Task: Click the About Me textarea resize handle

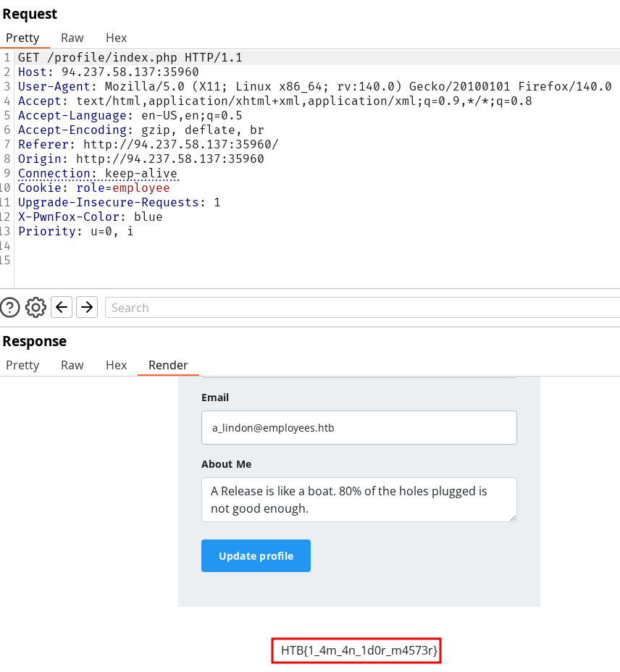Action: click(513, 518)
